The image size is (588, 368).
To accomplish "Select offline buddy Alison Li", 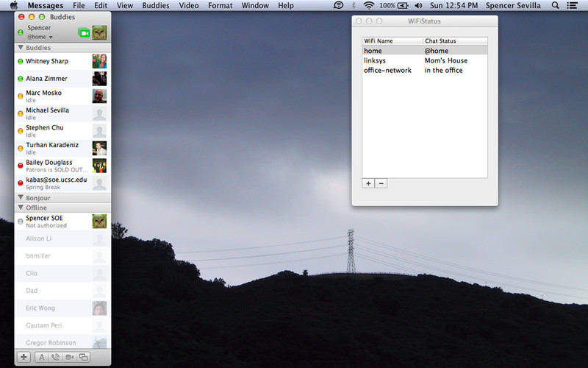I will pos(62,238).
